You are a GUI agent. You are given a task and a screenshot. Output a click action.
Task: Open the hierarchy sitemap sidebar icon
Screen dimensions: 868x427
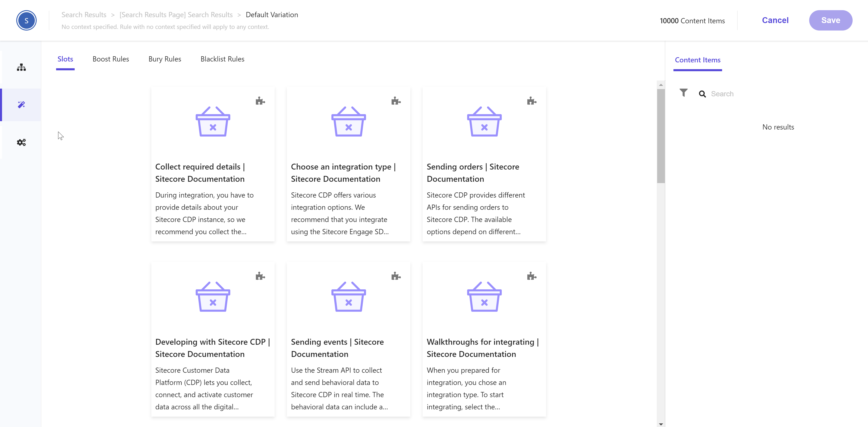(21, 67)
